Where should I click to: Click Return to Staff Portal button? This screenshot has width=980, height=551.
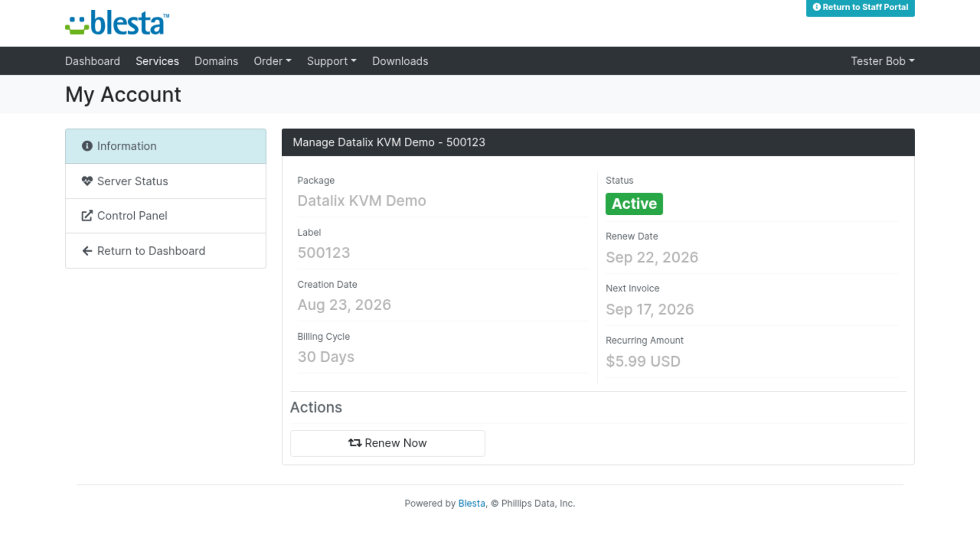tap(860, 8)
